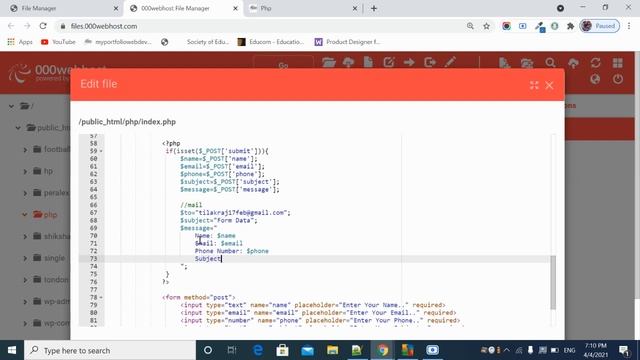640x360 pixels.
Task: Click the new file document icon in the toolbar
Action: point(368,62)
